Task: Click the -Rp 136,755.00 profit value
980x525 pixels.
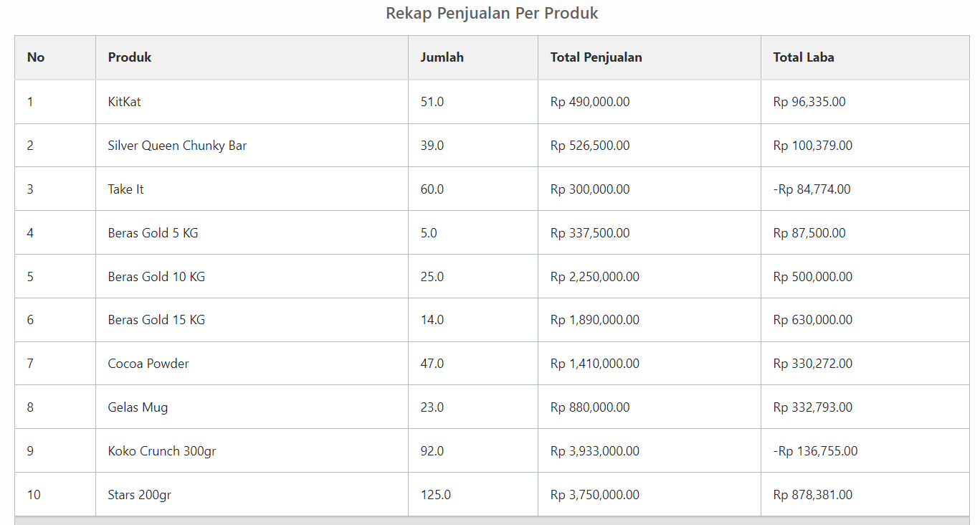Action: coord(815,451)
